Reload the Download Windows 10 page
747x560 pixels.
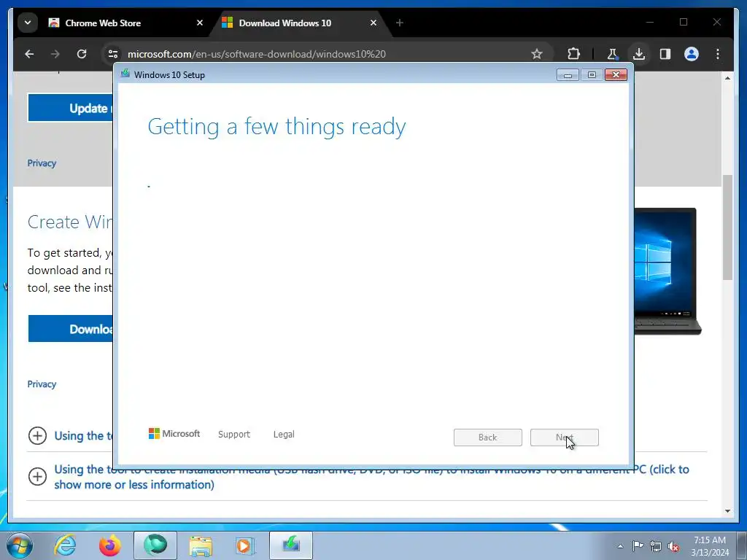[x=82, y=54]
